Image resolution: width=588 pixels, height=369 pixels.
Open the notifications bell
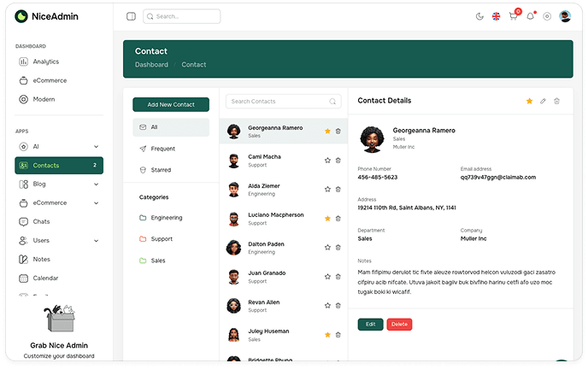point(530,16)
